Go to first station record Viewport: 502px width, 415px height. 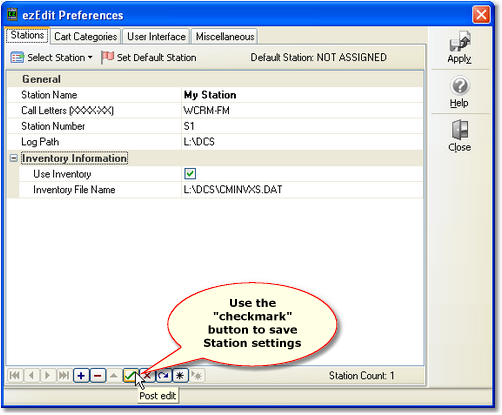tap(15, 376)
